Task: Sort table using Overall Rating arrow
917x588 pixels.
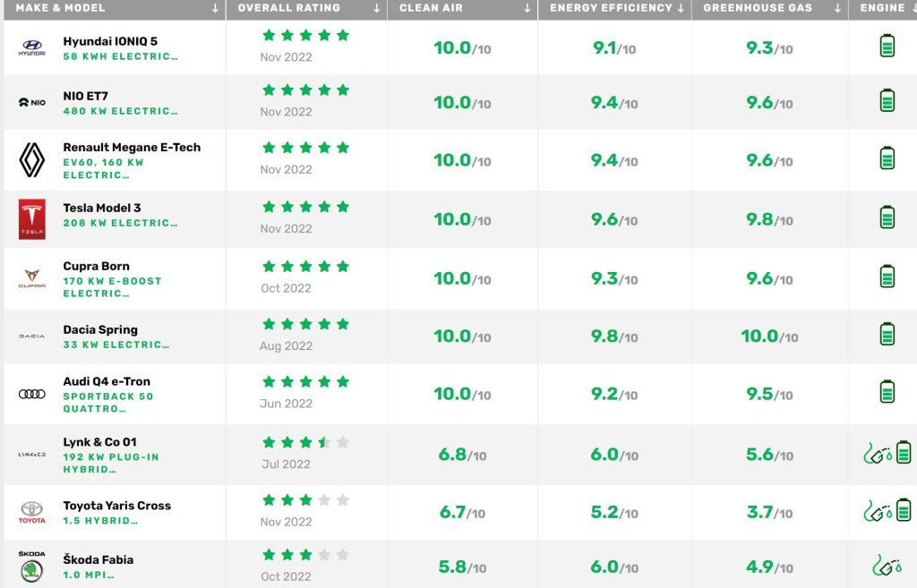Action: click(377, 8)
